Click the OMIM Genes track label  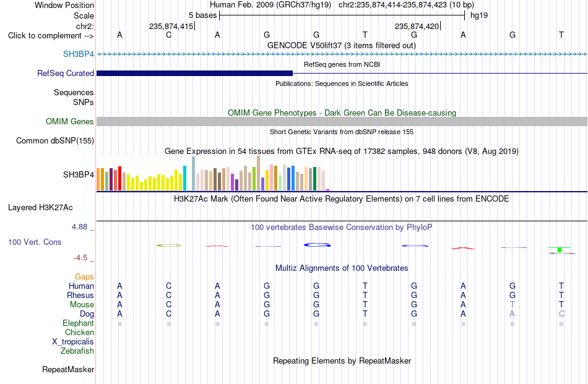tap(70, 121)
